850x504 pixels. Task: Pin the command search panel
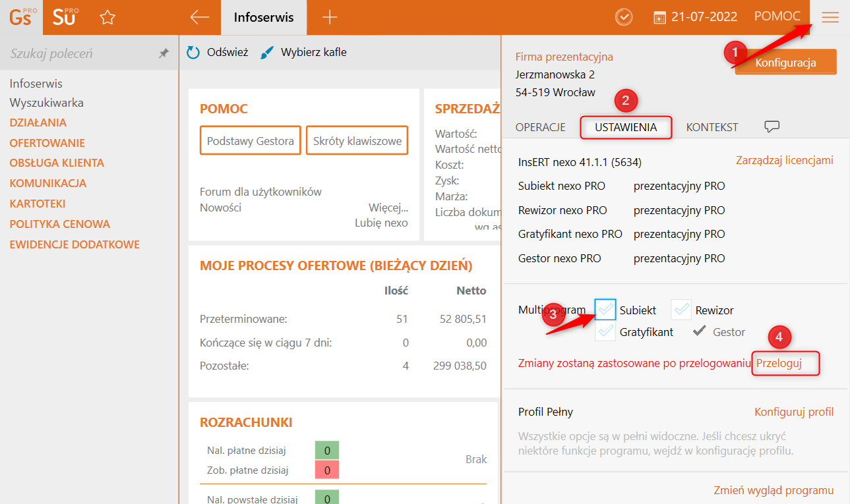164,54
